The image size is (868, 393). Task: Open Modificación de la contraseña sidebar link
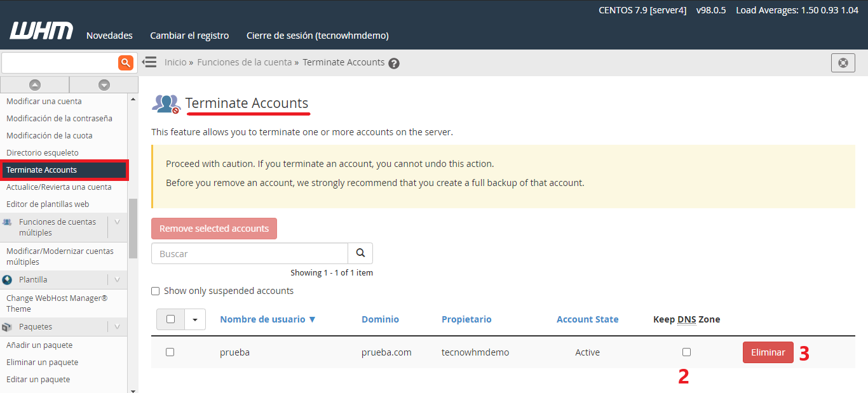coord(59,119)
